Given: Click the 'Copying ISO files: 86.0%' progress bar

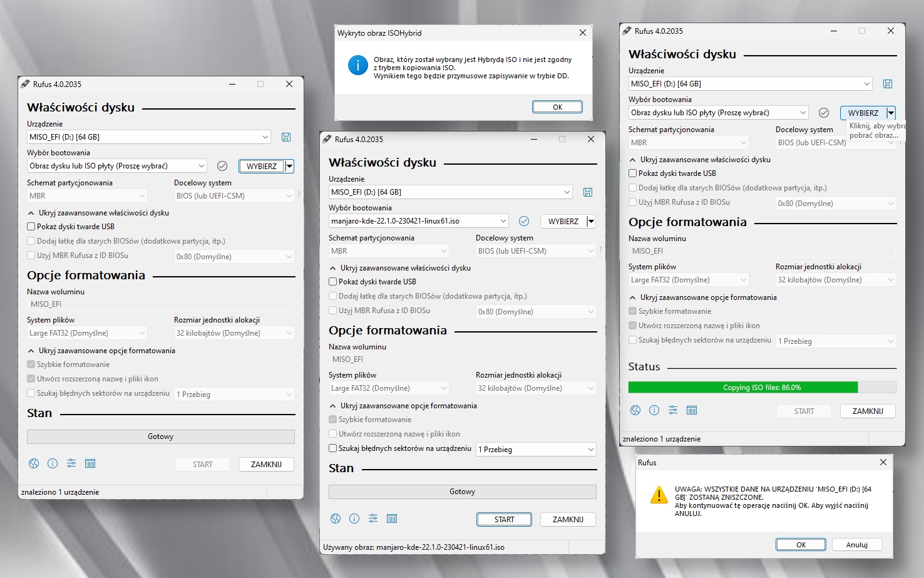Looking at the screenshot, I should point(761,388).
